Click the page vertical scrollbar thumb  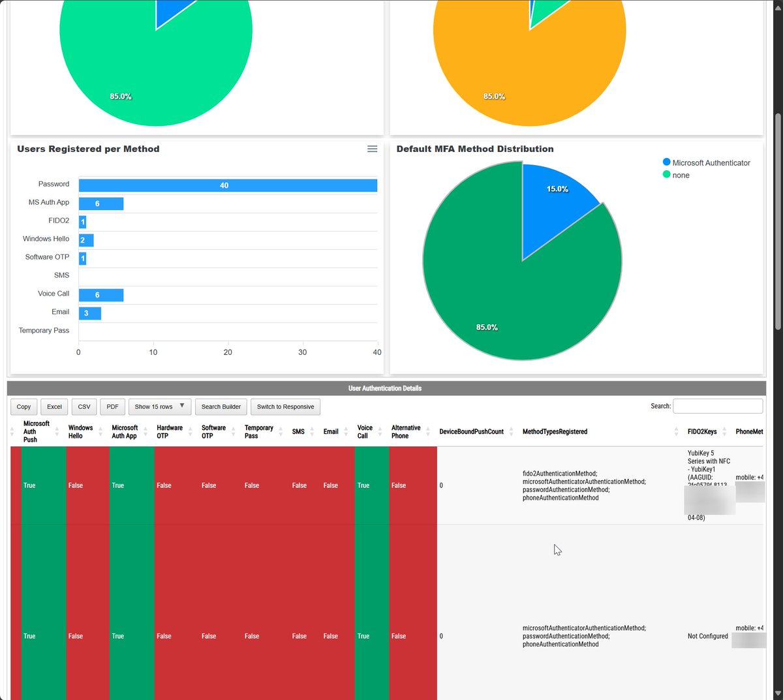[x=777, y=222]
